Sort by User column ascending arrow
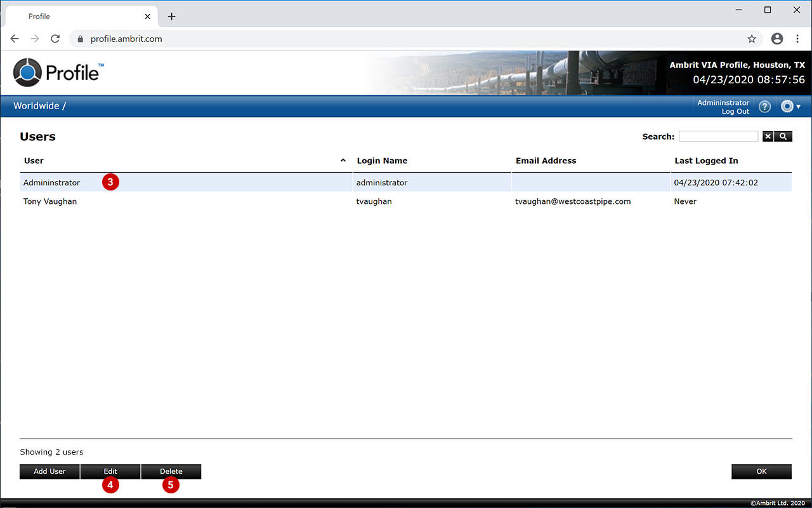 pos(343,161)
